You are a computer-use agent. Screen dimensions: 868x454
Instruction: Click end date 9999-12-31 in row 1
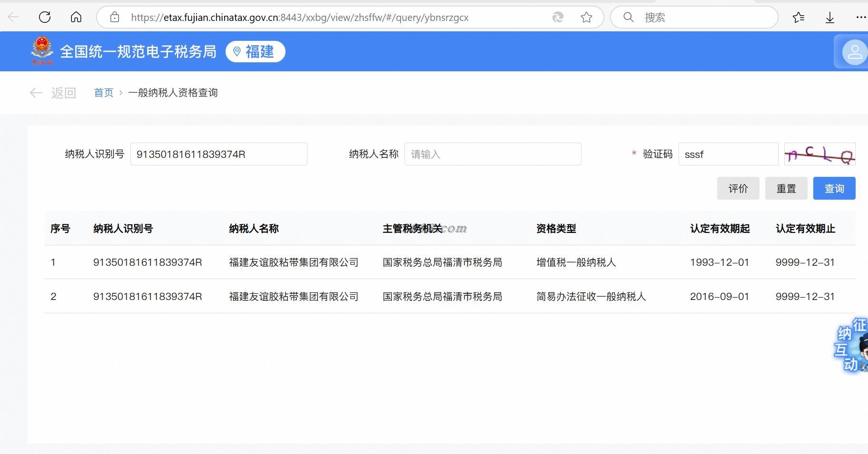[805, 262]
